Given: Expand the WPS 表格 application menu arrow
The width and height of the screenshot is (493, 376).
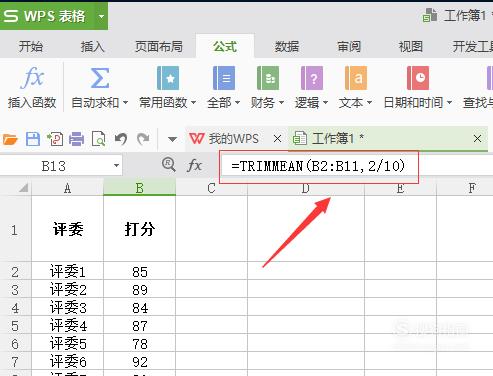Looking at the screenshot, I should pyautogui.click(x=101, y=16).
